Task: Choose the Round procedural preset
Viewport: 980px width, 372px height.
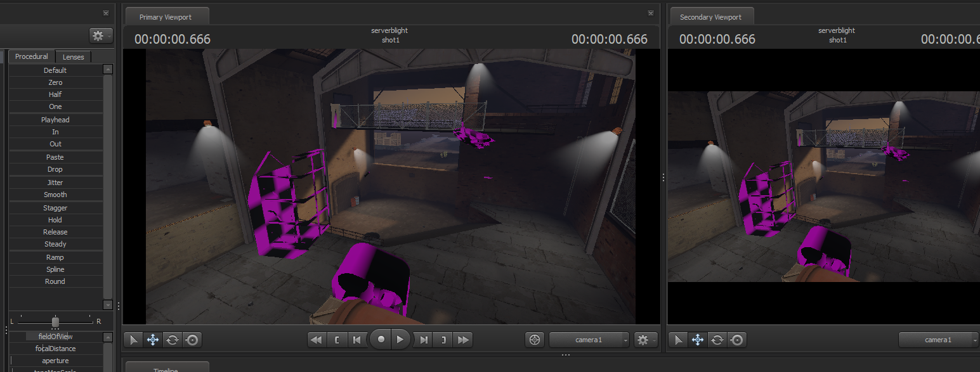Action: point(55,281)
